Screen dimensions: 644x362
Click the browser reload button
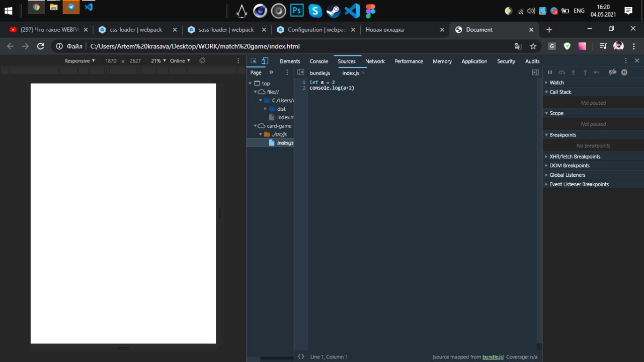[41, 46]
